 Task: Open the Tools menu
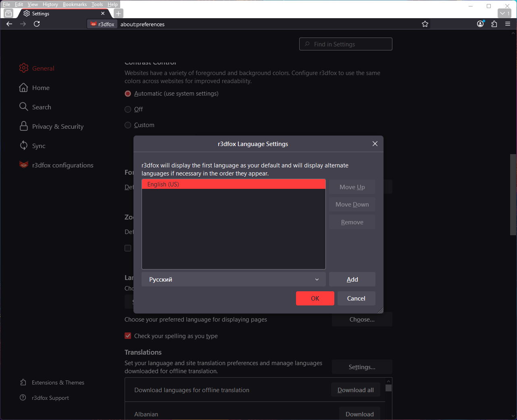click(97, 4)
